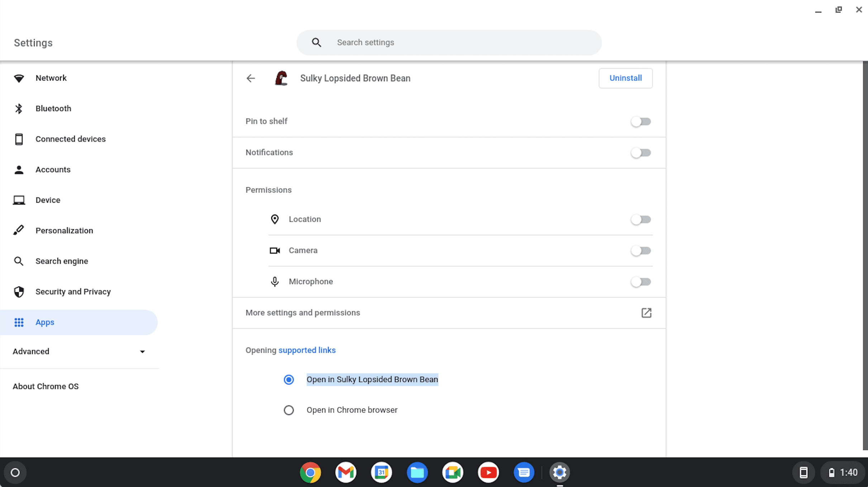
Task: Click the About Chrome OS menu item
Action: 45,386
